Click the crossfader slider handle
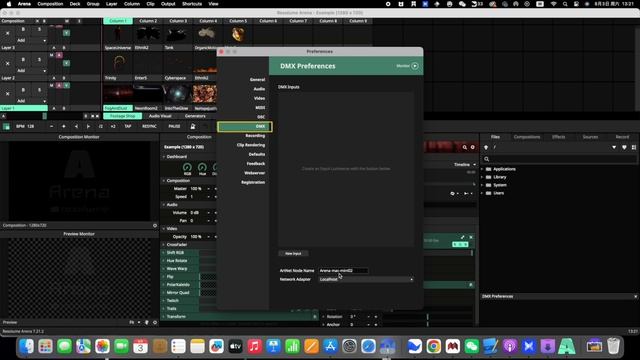The width and height of the screenshot is (640, 360). pyautogui.click(x=44, y=116)
